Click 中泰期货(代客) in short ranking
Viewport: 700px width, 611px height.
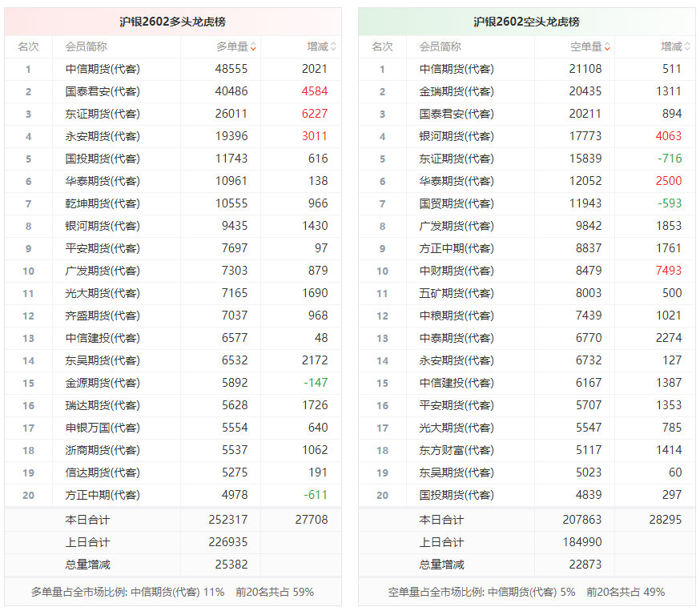[457, 338]
